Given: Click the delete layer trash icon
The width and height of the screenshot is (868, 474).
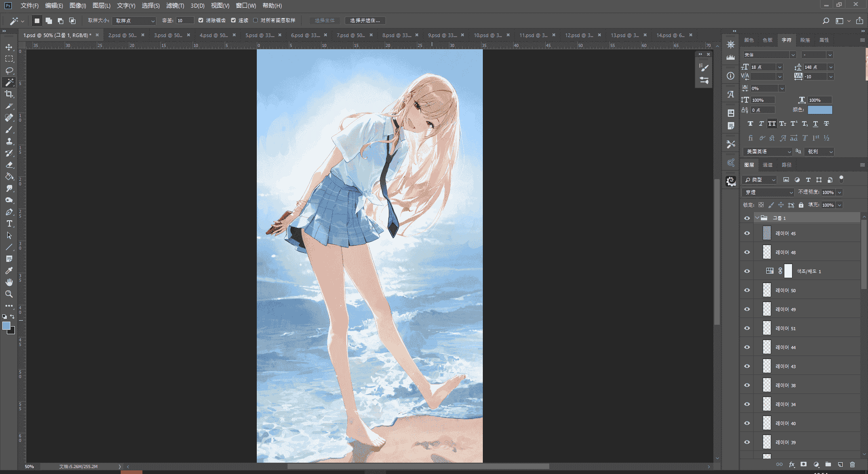Looking at the screenshot, I should click(x=852, y=465).
